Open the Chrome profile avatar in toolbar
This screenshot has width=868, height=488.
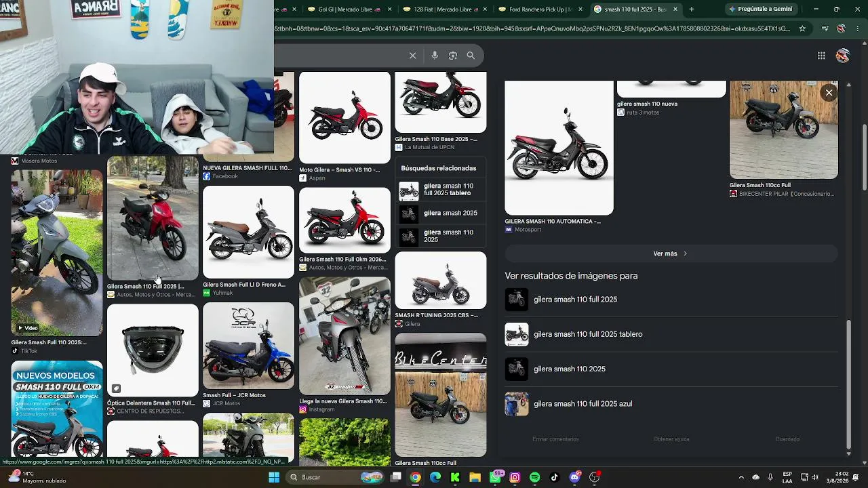[x=841, y=28]
